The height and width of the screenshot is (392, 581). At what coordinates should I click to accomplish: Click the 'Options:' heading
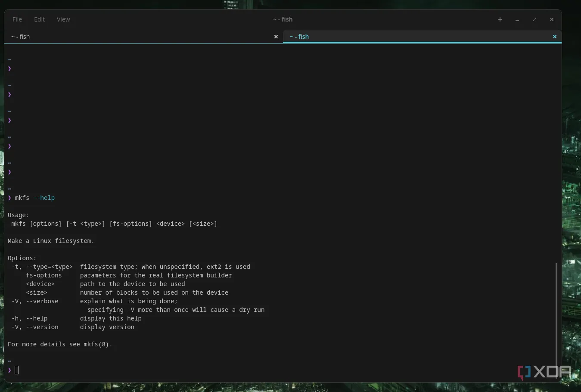tap(22, 258)
